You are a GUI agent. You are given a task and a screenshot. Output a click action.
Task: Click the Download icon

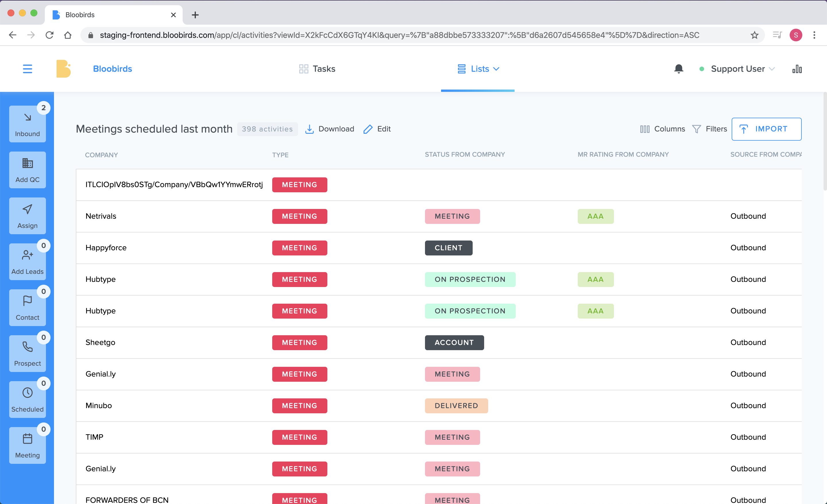[310, 129]
